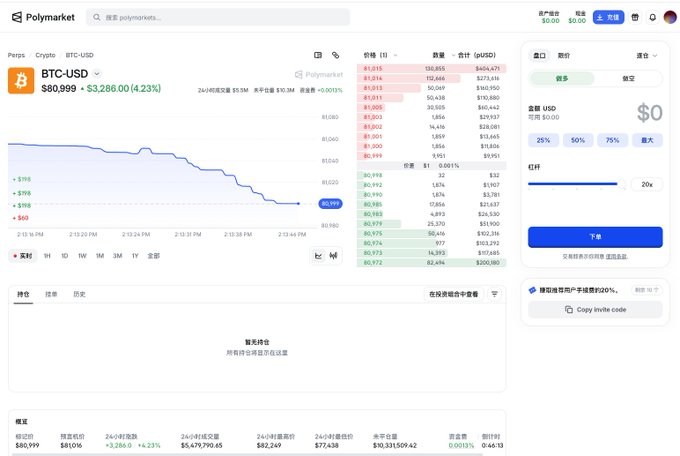Select the all (全部) chart range
680x456 pixels.
click(x=154, y=256)
